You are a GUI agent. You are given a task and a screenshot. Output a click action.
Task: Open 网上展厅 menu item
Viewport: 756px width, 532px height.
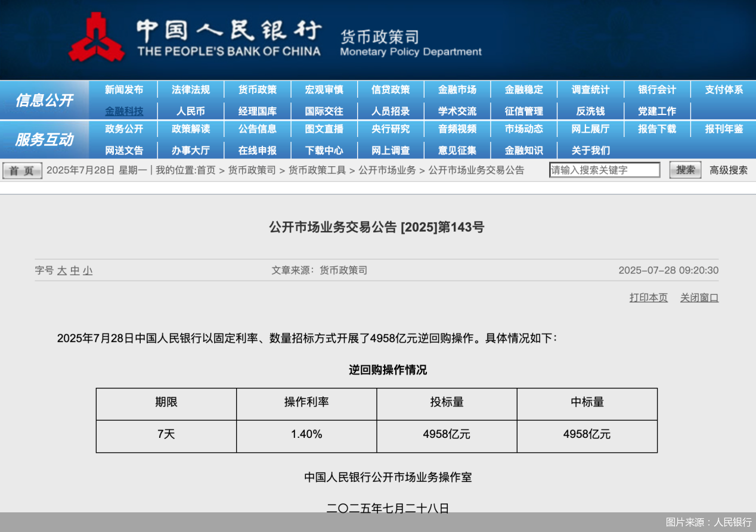[591, 129]
